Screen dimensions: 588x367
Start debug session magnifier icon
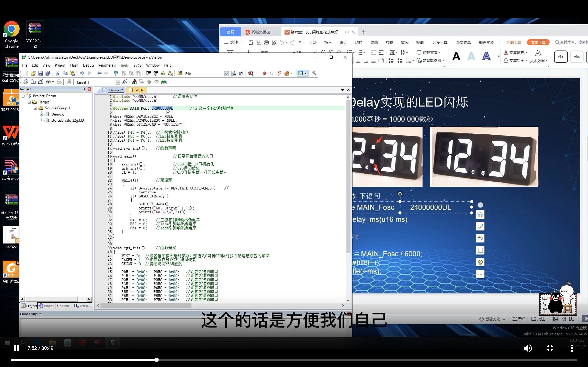tap(251, 73)
